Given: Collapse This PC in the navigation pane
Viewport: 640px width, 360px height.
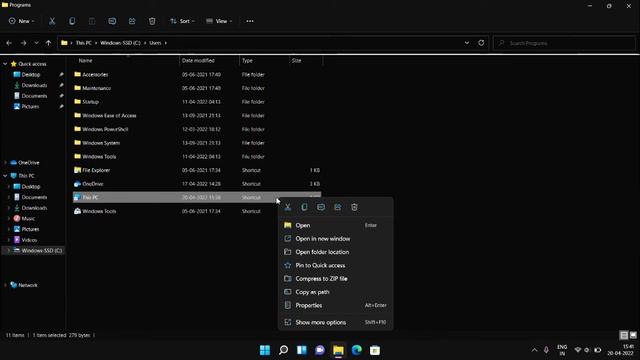Looking at the screenshot, I should coord(5,176).
